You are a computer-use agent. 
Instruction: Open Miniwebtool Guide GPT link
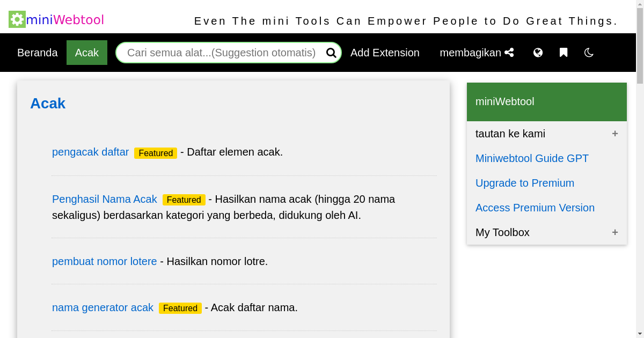point(532,158)
